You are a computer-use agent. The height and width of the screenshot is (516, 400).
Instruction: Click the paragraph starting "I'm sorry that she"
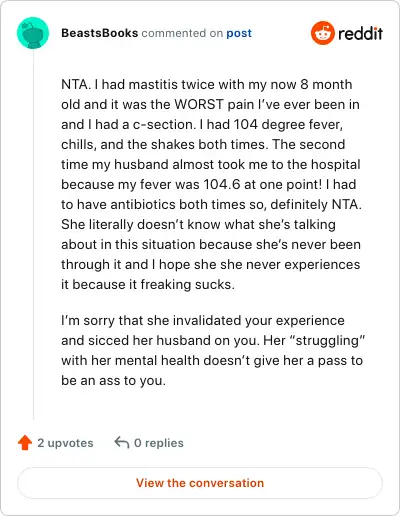213,350
